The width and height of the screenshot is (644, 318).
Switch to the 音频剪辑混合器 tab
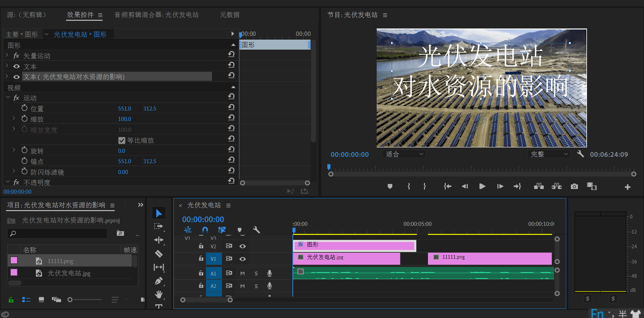pos(156,15)
